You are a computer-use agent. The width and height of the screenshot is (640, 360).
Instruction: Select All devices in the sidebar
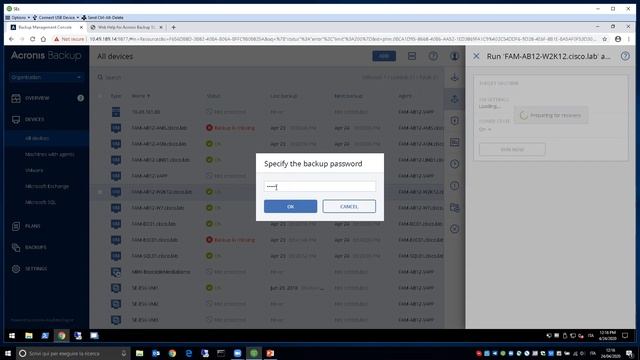pos(37,138)
